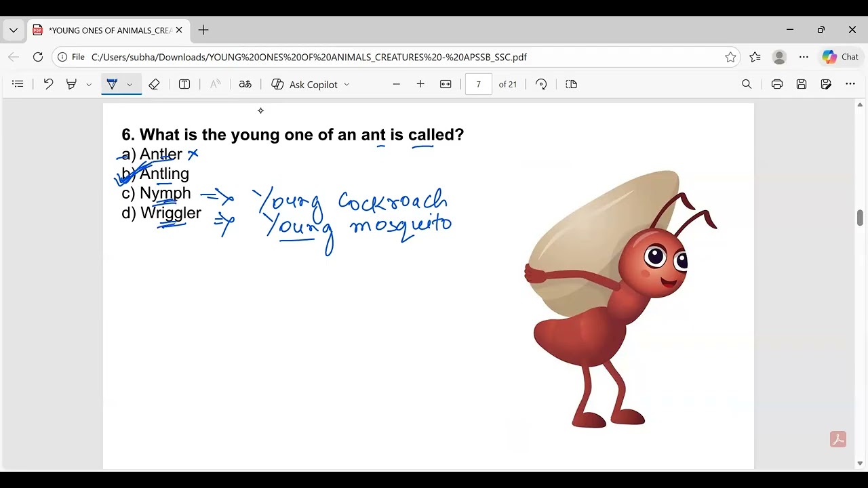View site information File icon
This screenshot has width=868, height=488.
point(71,57)
